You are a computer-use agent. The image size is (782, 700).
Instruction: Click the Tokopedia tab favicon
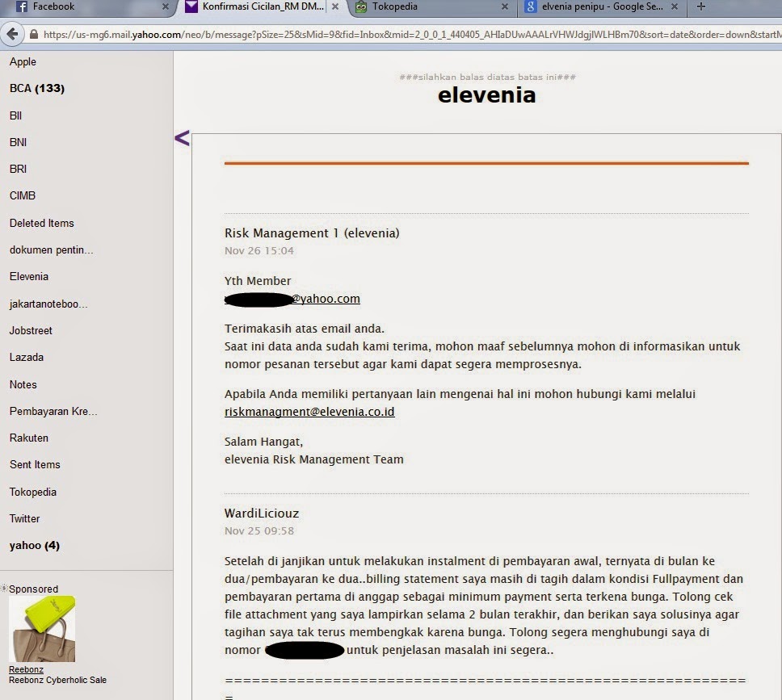(361, 6)
